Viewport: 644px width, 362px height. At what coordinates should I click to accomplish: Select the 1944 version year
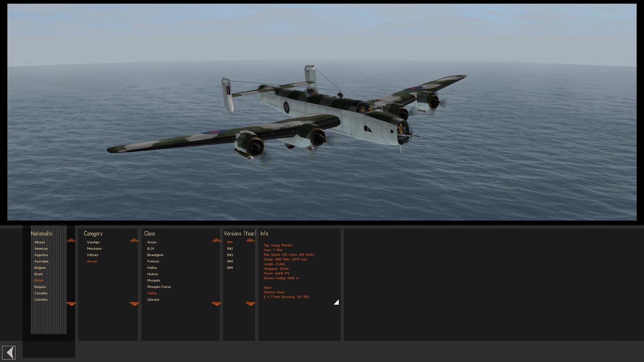pyautogui.click(x=230, y=261)
